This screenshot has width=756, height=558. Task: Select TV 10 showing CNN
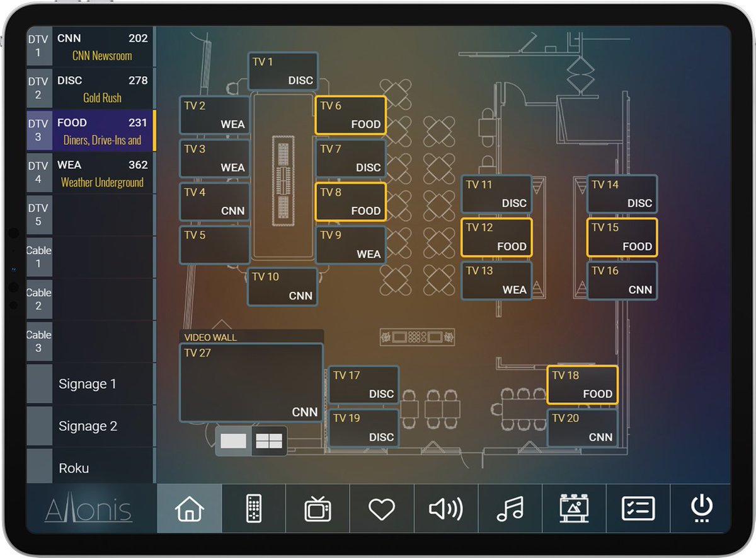click(x=283, y=286)
